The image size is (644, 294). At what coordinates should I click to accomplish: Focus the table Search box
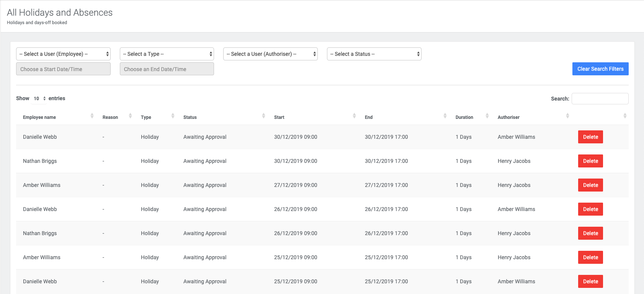pyautogui.click(x=600, y=99)
